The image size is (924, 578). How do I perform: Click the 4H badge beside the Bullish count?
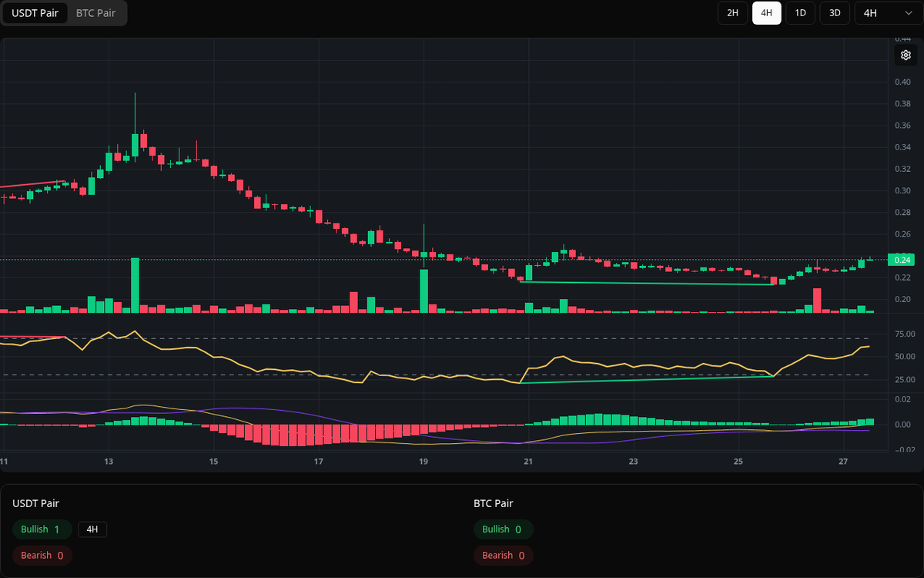click(94, 529)
